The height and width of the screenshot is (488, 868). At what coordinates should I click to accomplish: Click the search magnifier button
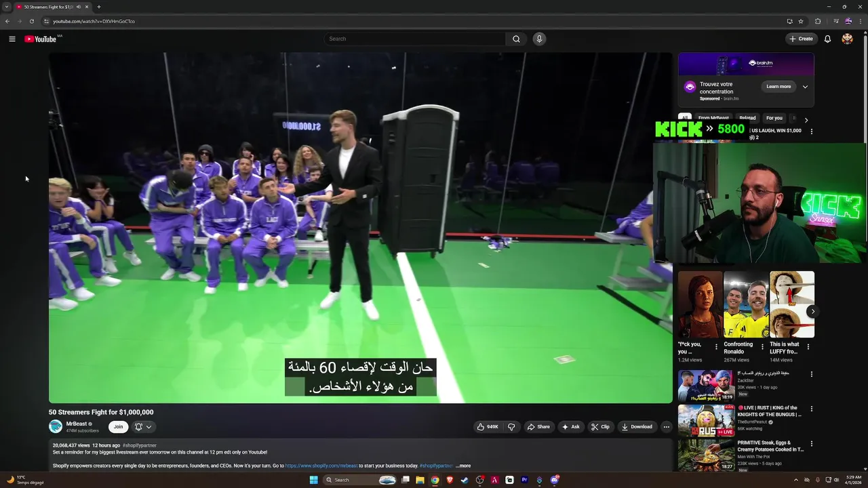pos(516,39)
